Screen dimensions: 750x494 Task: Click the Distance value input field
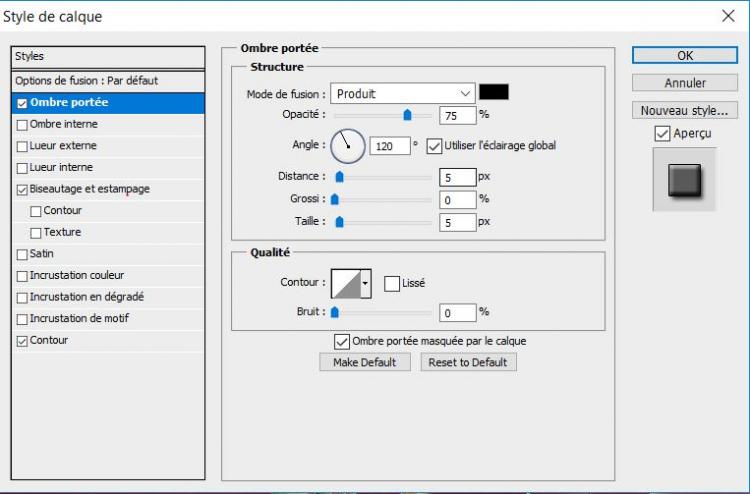(456, 178)
